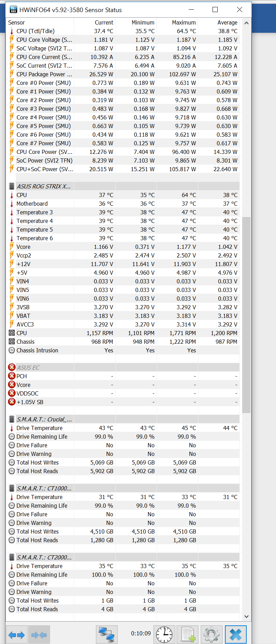Click the drive icon beside S.M.A.R.T.: CT2000
The image size is (276, 644).
pyautogui.click(x=12, y=557)
